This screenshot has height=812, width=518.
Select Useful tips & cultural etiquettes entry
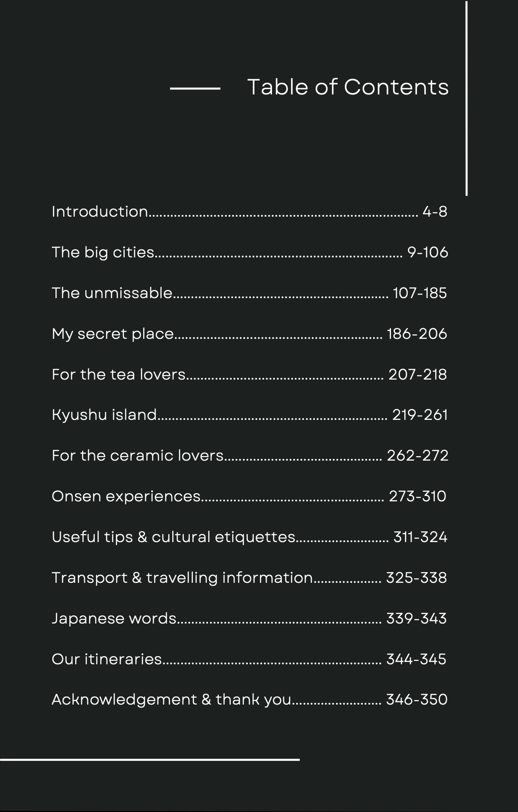click(x=174, y=537)
